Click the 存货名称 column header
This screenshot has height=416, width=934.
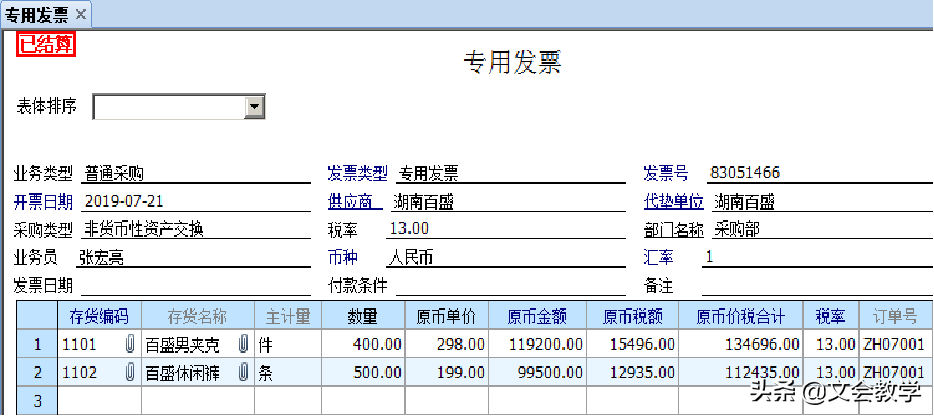coord(198,316)
